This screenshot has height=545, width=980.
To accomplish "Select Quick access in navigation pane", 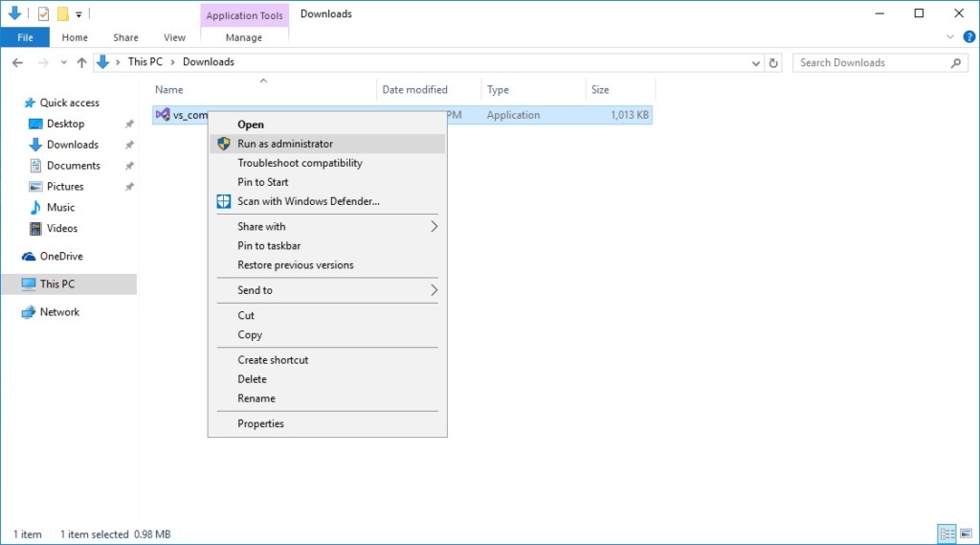I will (69, 102).
